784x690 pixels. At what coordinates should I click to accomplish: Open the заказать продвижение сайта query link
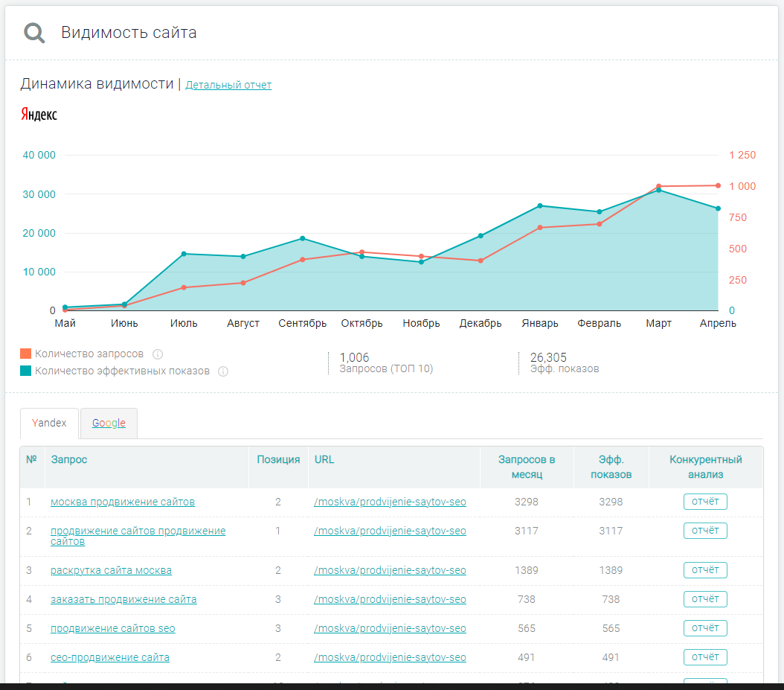[x=123, y=599]
